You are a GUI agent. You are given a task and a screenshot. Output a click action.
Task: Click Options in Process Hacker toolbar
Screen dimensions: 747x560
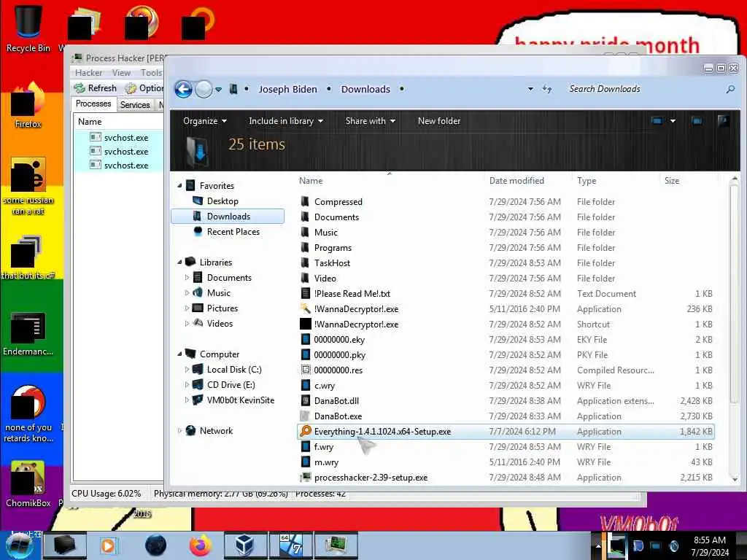click(144, 88)
